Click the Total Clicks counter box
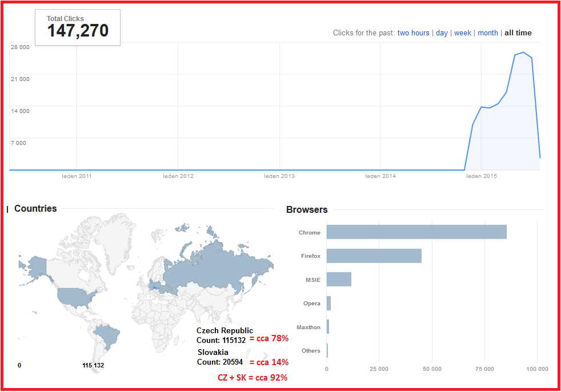Viewport: 561px width, 392px height. tap(78, 27)
